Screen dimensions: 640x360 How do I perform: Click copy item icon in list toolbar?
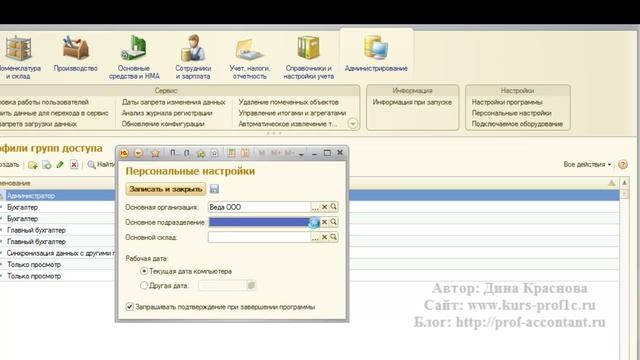coord(47,165)
